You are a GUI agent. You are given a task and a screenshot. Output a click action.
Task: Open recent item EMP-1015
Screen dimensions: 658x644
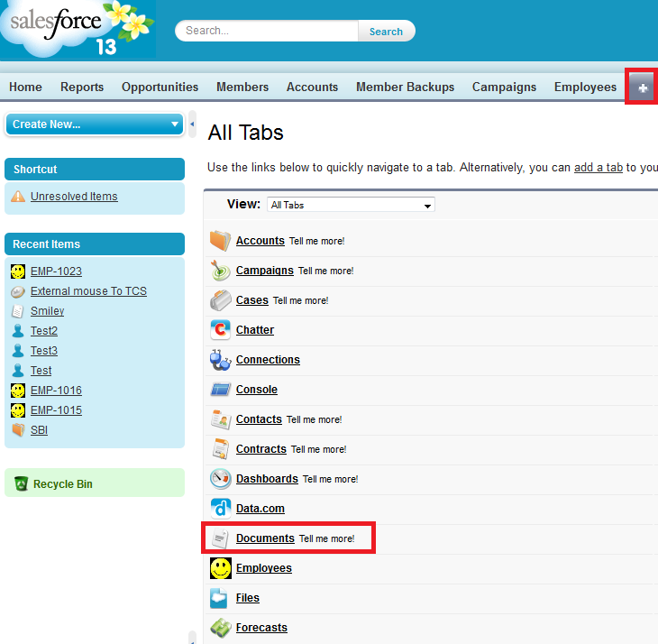tap(56, 410)
